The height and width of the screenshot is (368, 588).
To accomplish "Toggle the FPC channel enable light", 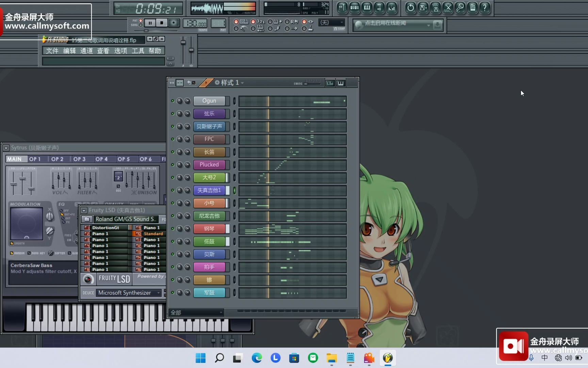I will coord(173,139).
